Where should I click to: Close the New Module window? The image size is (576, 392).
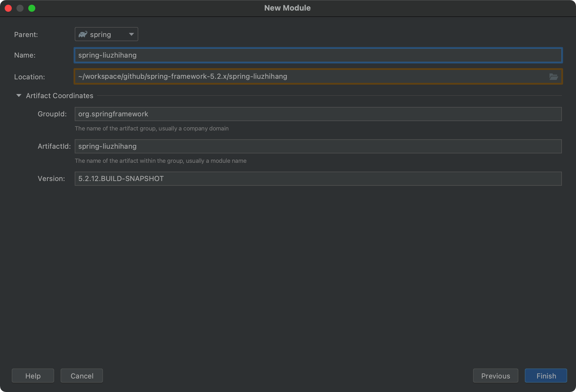(x=8, y=8)
